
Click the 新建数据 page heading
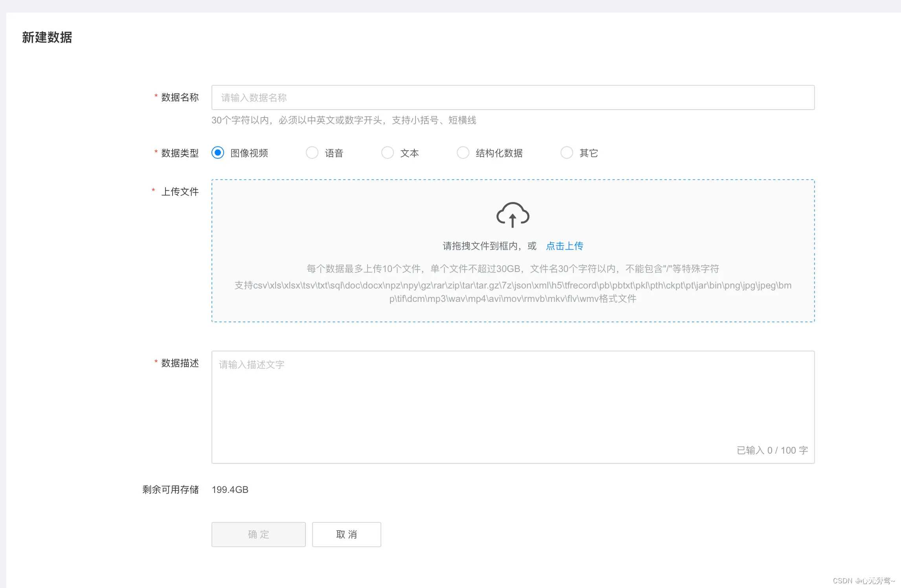[47, 37]
